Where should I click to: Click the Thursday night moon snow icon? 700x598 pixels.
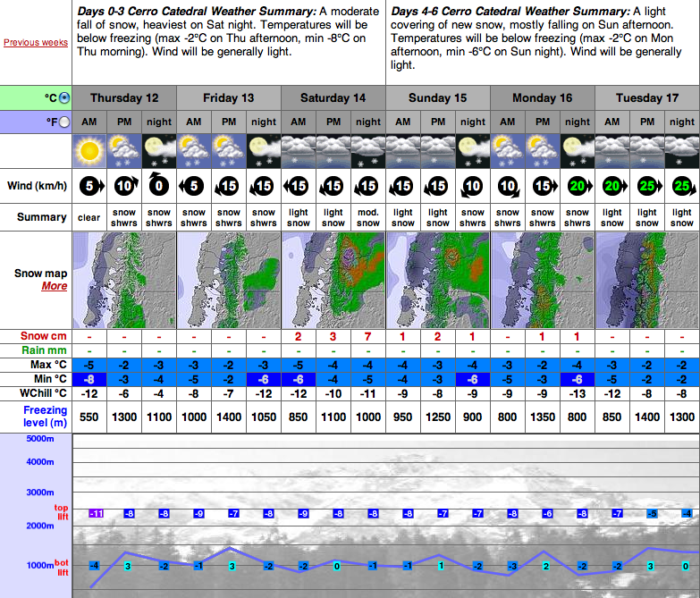tap(159, 151)
